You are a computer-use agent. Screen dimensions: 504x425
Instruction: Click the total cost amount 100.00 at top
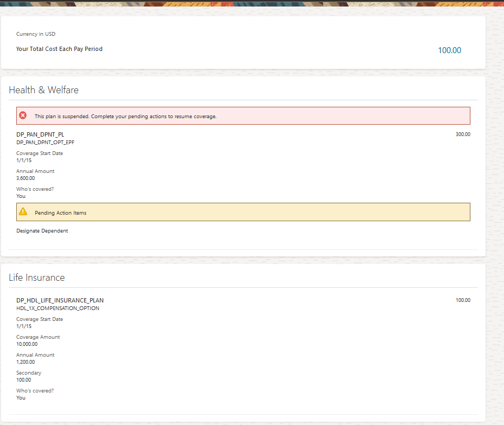449,50
